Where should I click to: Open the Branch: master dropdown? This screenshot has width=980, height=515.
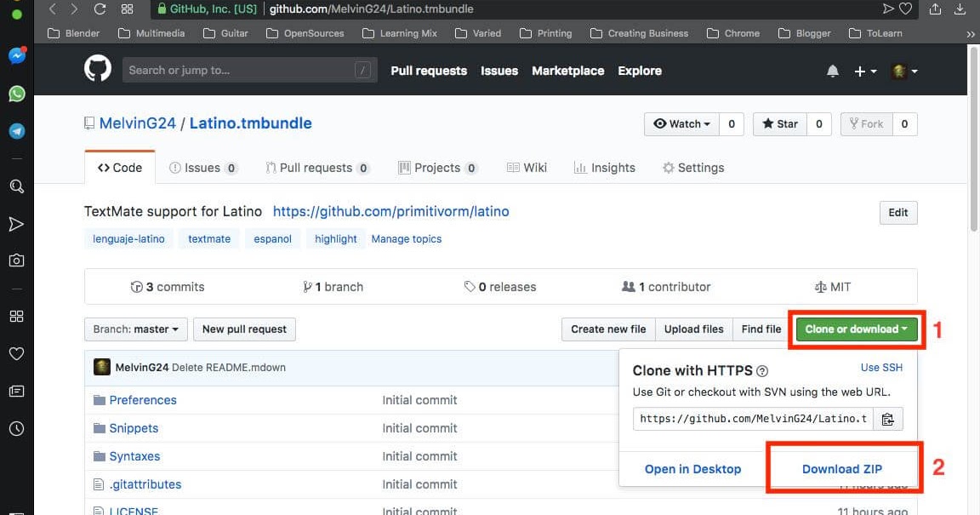[x=135, y=329]
